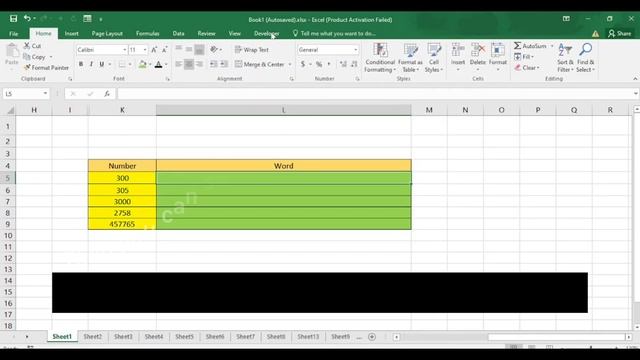Toggle center horizontal alignment

pyautogui.click(x=189, y=64)
